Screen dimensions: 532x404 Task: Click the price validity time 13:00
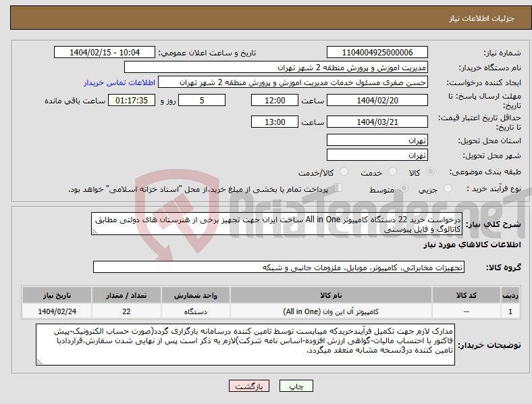coord(275,122)
